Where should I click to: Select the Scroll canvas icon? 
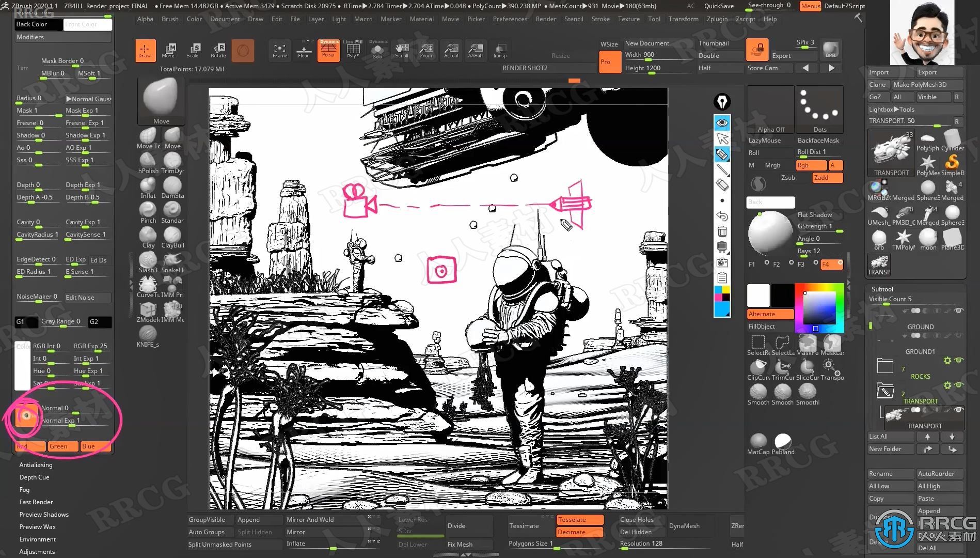click(x=402, y=50)
